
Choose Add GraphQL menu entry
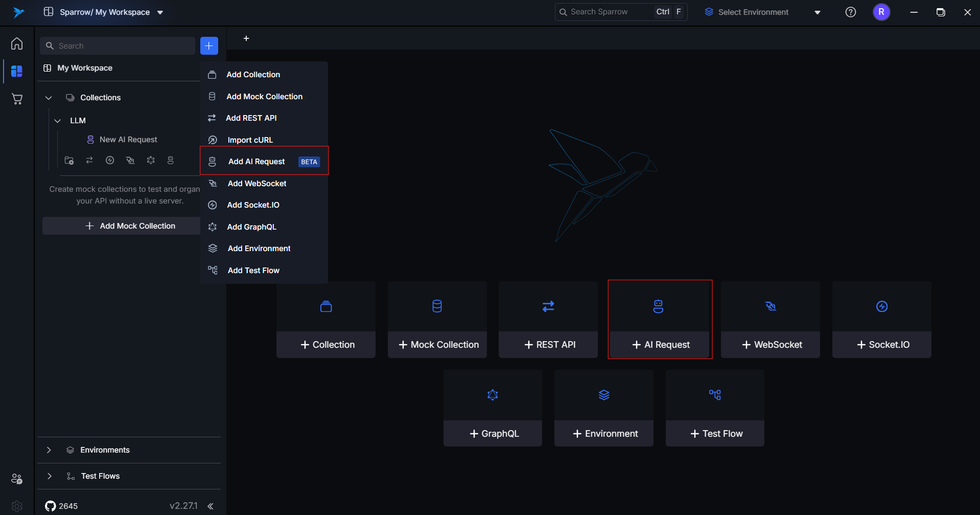(x=264, y=227)
